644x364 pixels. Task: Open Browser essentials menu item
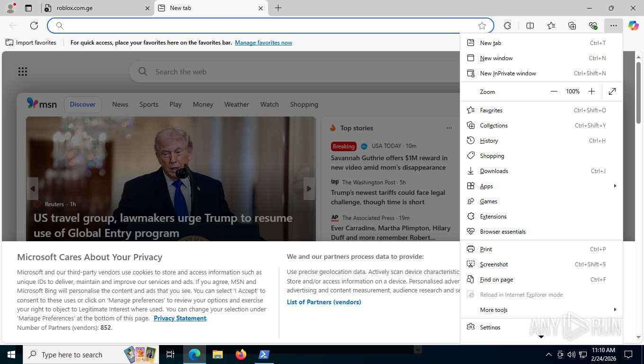541,231
